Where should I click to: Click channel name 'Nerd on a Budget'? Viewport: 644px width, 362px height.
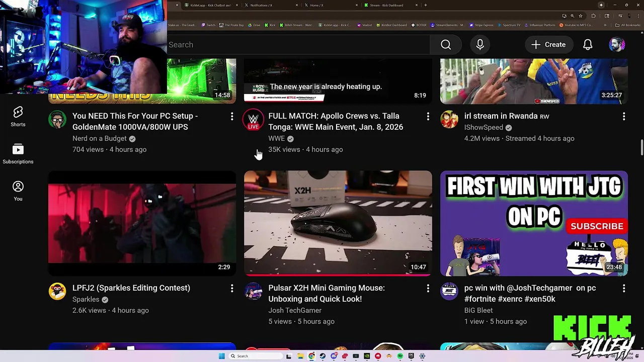coord(100,138)
